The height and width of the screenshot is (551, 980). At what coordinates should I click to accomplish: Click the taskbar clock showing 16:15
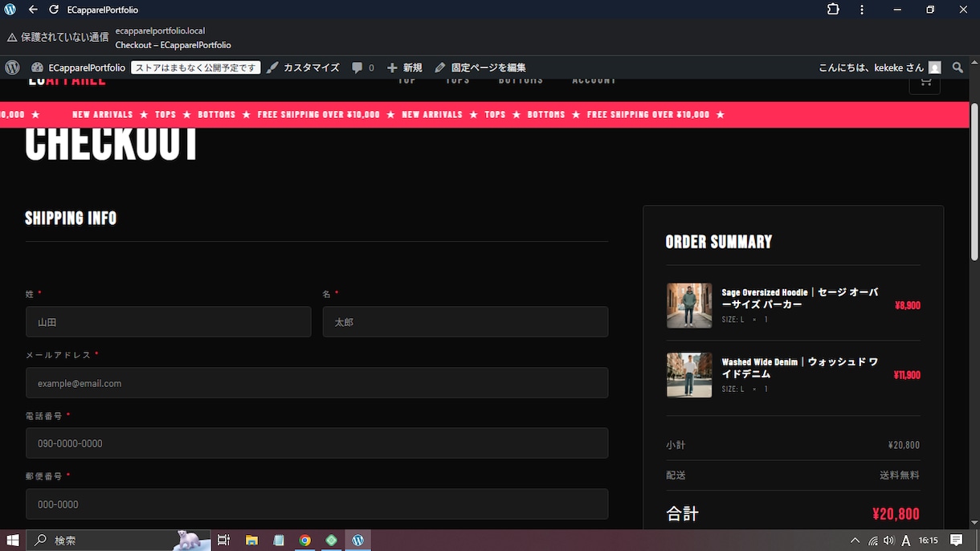tap(929, 541)
